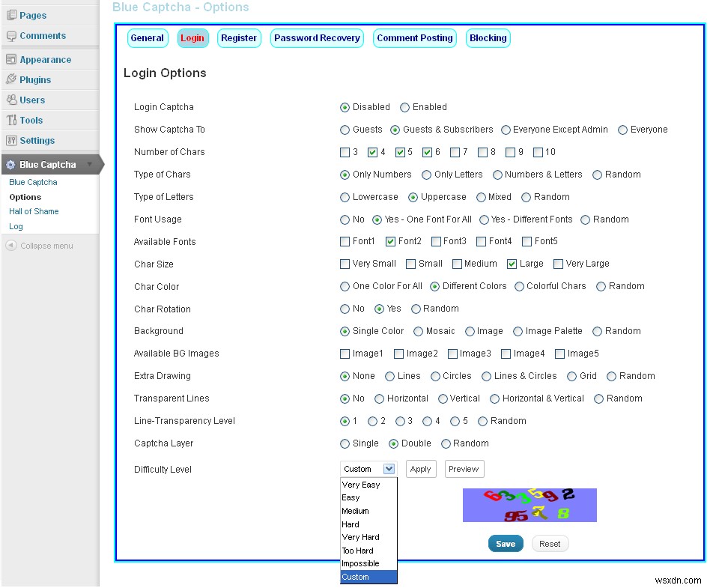Click the Comments sidebar icon
The width and height of the screenshot is (710, 588).
tap(11, 35)
